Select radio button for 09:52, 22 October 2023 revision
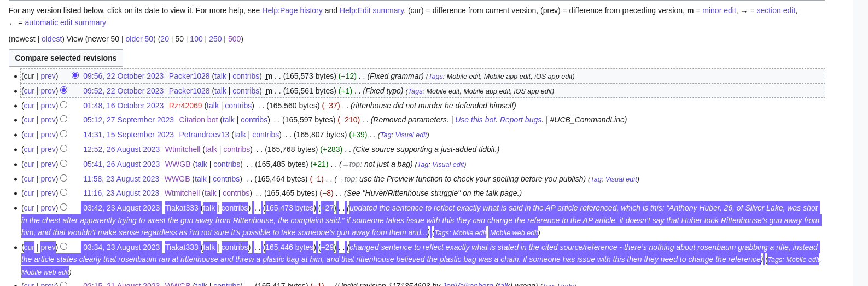Image resolution: width=868 pixels, height=286 pixels. click(x=64, y=90)
